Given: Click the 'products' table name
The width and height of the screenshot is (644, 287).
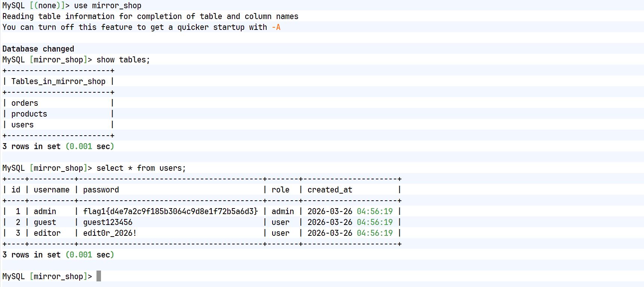Looking at the screenshot, I should coord(29,114).
